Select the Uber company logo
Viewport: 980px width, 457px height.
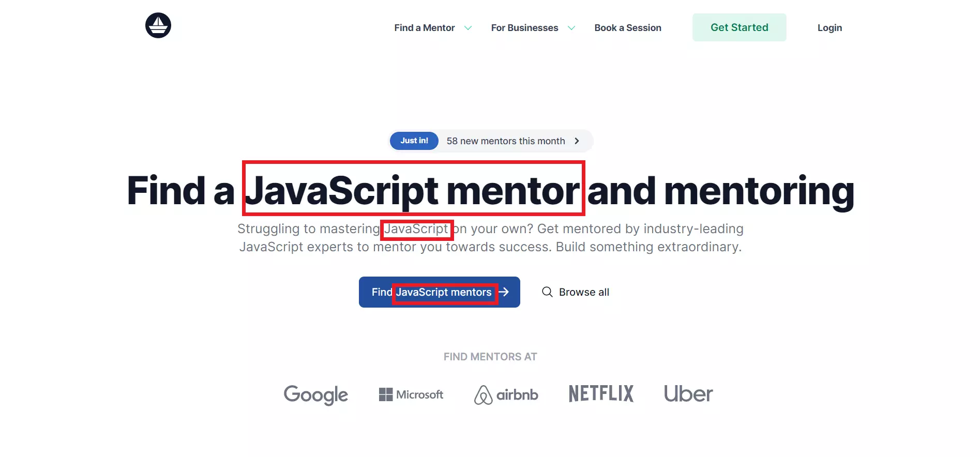click(x=688, y=394)
